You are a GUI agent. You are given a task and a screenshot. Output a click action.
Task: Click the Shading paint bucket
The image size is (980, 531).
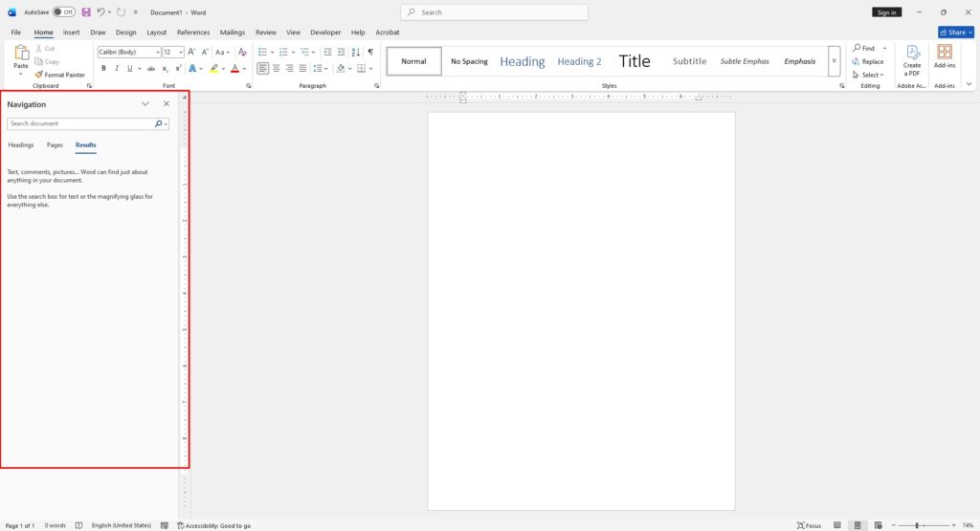[x=341, y=69]
